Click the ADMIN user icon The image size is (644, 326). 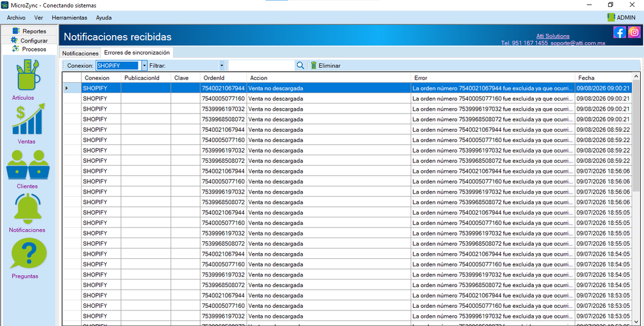(611, 17)
